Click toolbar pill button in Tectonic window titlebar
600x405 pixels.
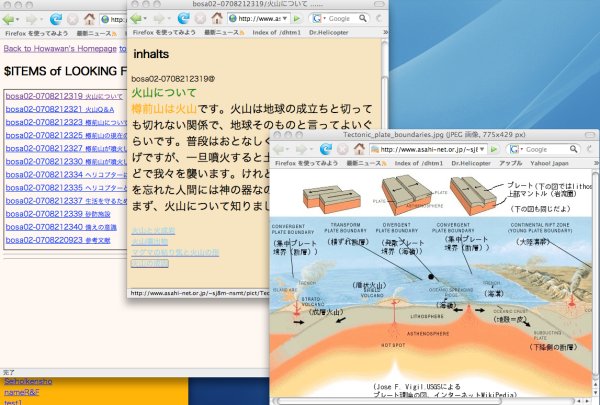[x=590, y=135]
